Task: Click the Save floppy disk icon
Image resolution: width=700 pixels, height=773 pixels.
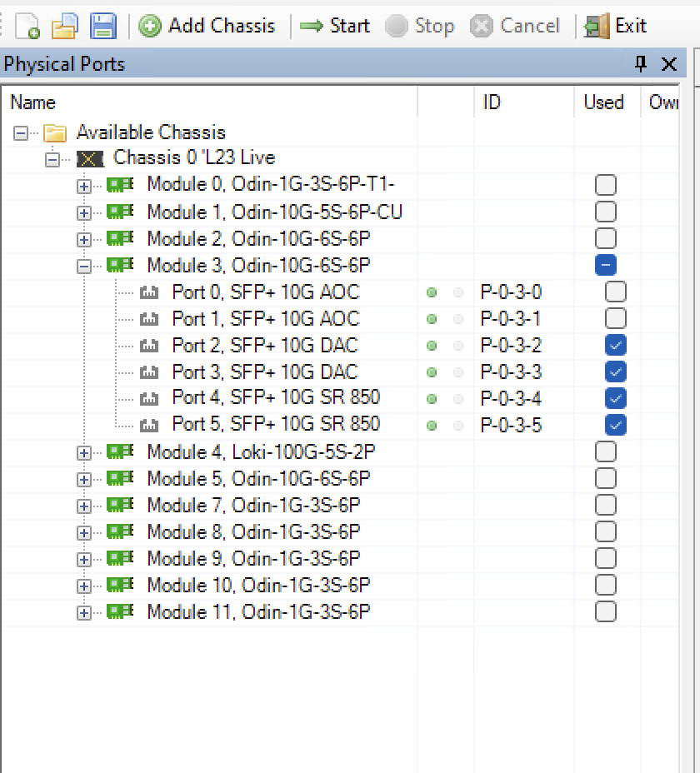Action: click(x=102, y=26)
